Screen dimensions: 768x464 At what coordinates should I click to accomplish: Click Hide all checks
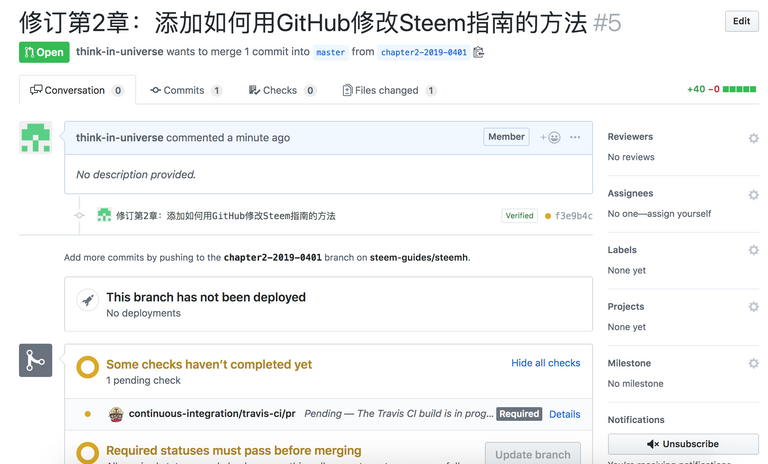[x=546, y=363]
